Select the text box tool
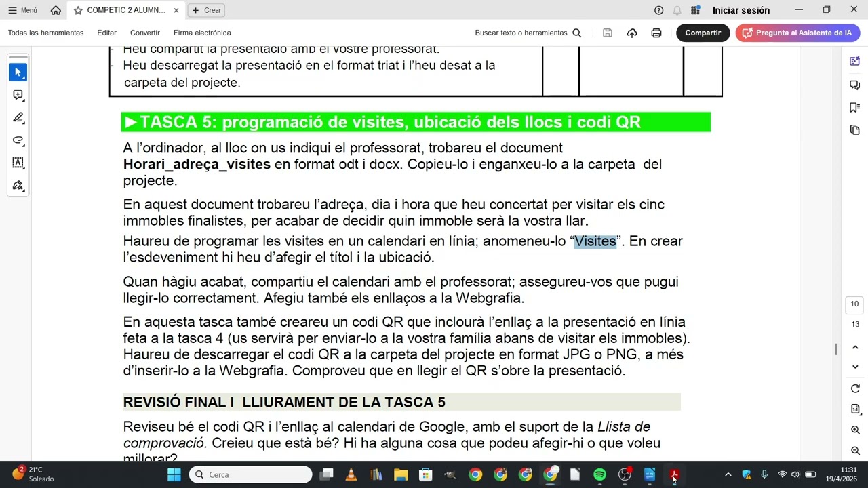Viewport: 868px width, 488px height. 18,163
